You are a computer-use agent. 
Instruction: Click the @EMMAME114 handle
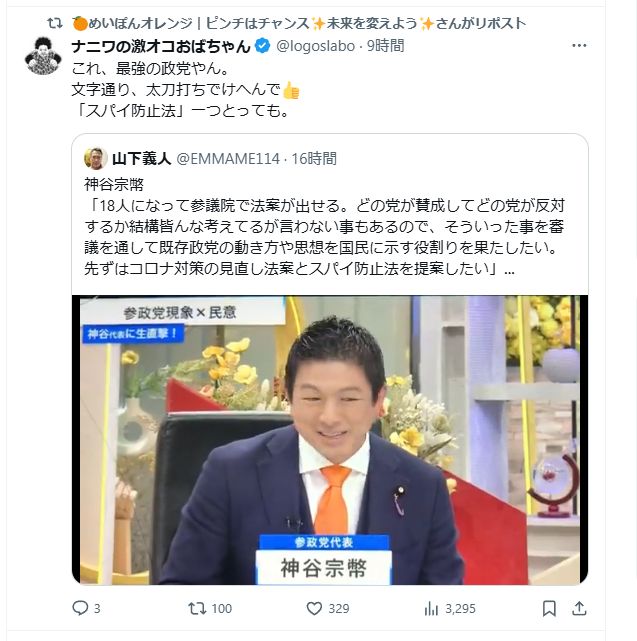228,159
